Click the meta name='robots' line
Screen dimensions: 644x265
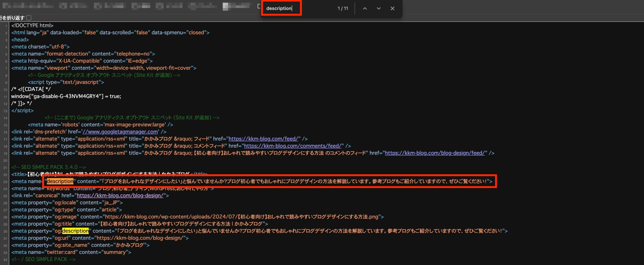point(100,125)
